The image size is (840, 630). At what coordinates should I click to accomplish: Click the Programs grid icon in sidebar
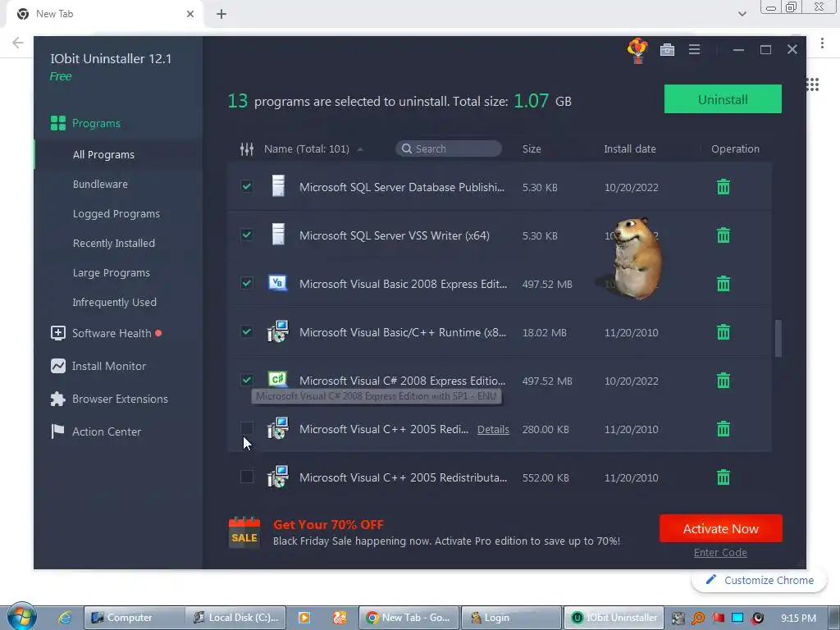click(58, 123)
